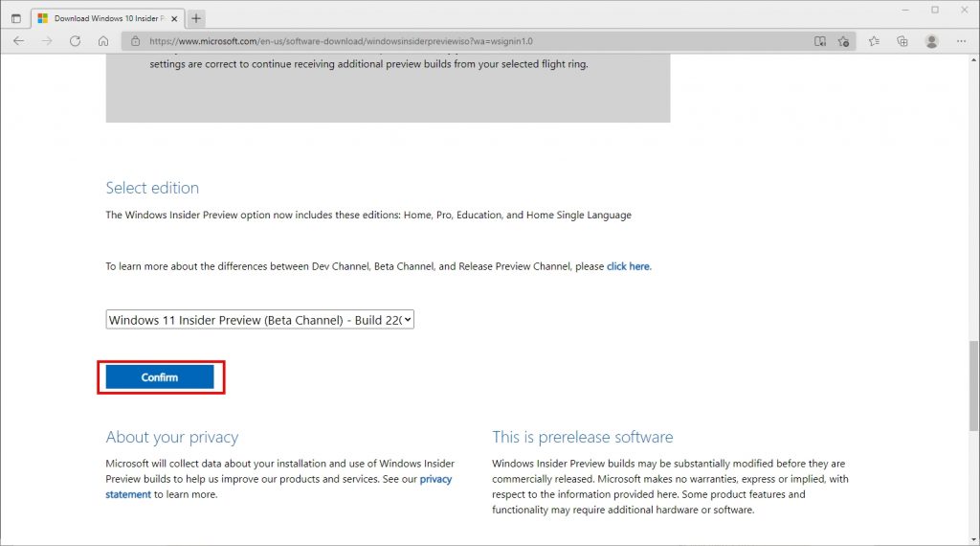Close the Edge browser window
980x546 pixels.
point(965,10)
